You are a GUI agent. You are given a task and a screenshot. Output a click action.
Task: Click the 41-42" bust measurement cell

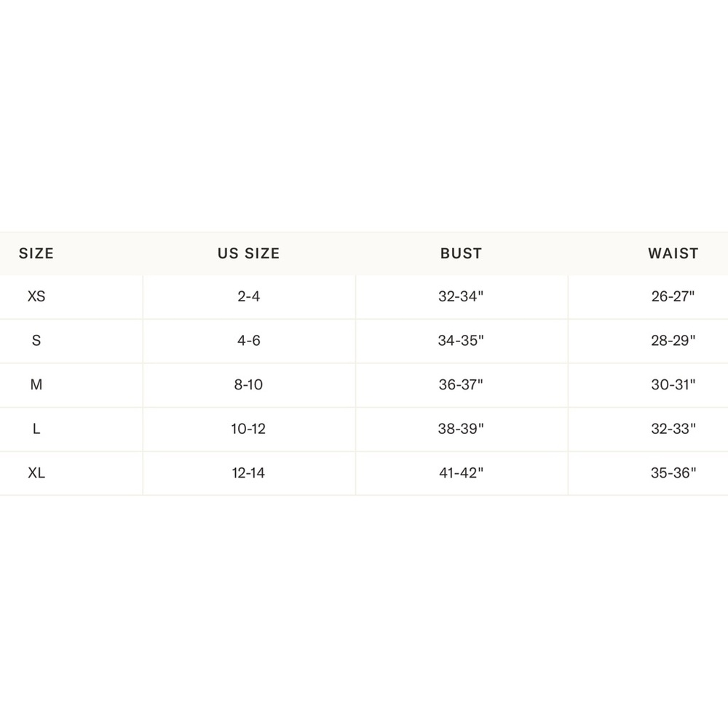coord(461,472)
